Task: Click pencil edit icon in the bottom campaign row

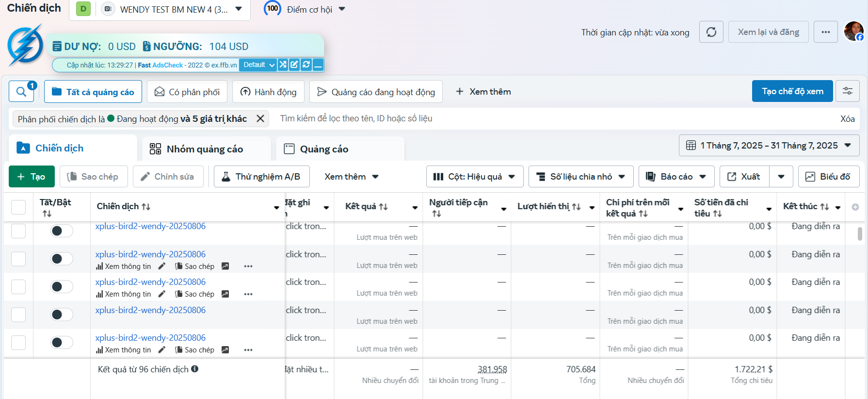Action: [x=162, y=349]
